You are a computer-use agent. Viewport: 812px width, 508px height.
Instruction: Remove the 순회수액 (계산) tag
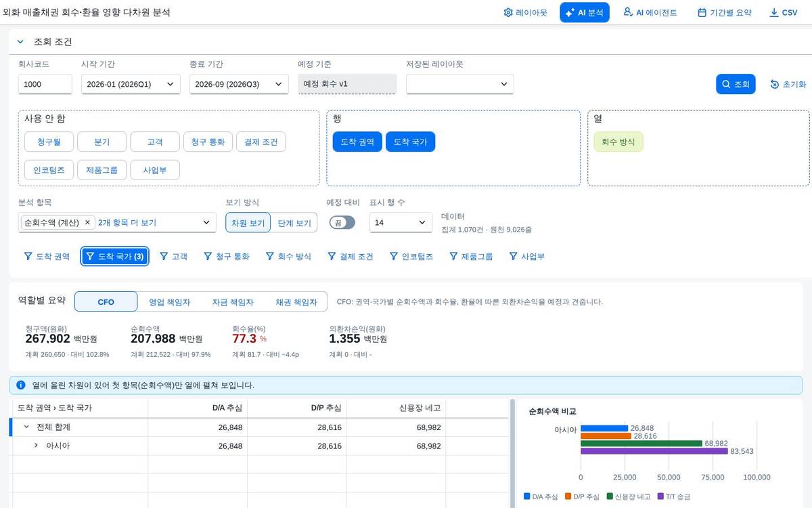pos(87,222)
